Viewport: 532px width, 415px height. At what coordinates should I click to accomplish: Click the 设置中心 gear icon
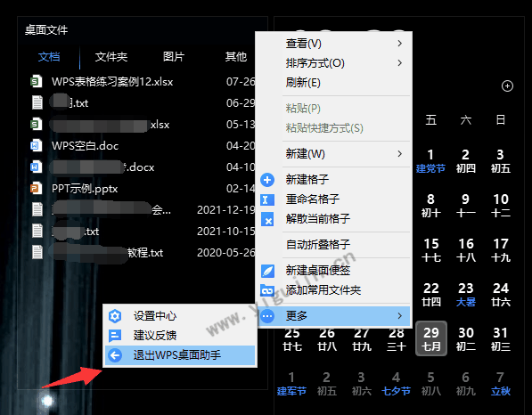(x=115, y=316)
